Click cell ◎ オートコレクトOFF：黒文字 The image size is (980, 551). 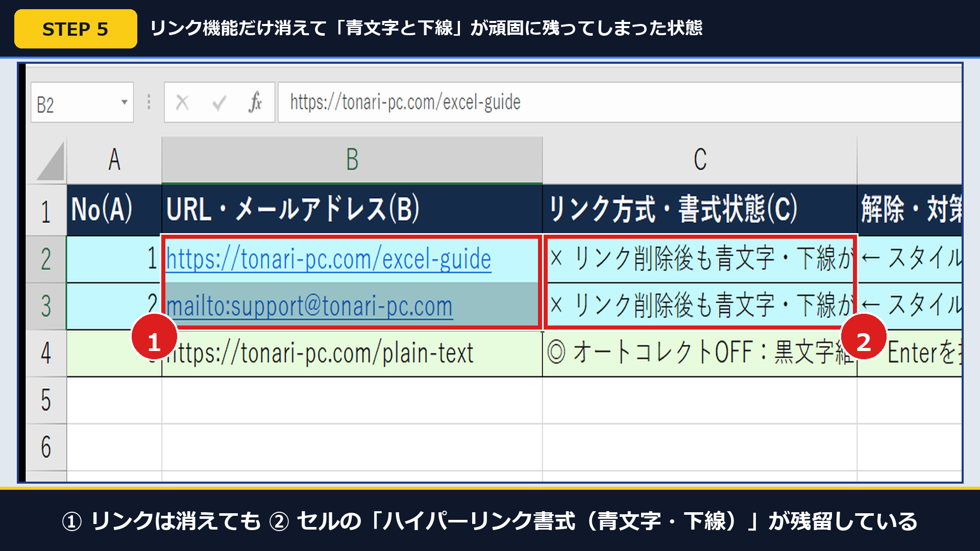pyautogui.click(x=700, y=353)
